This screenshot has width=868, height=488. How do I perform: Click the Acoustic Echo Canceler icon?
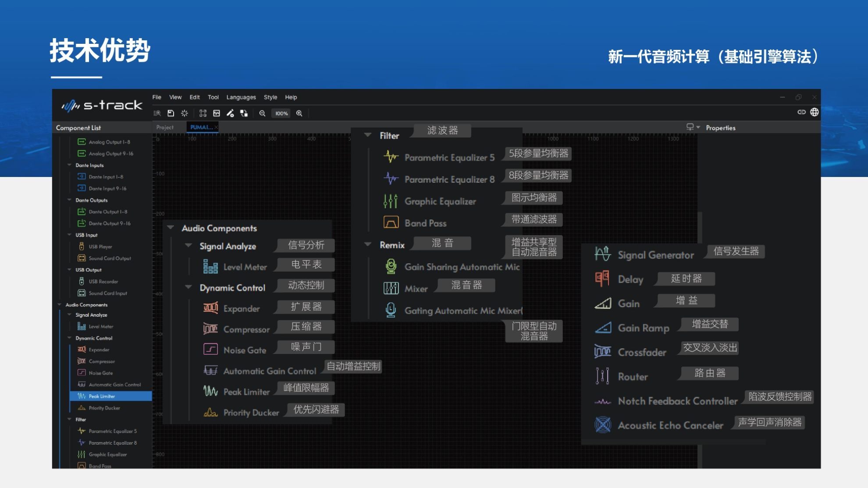coord(602,424)
